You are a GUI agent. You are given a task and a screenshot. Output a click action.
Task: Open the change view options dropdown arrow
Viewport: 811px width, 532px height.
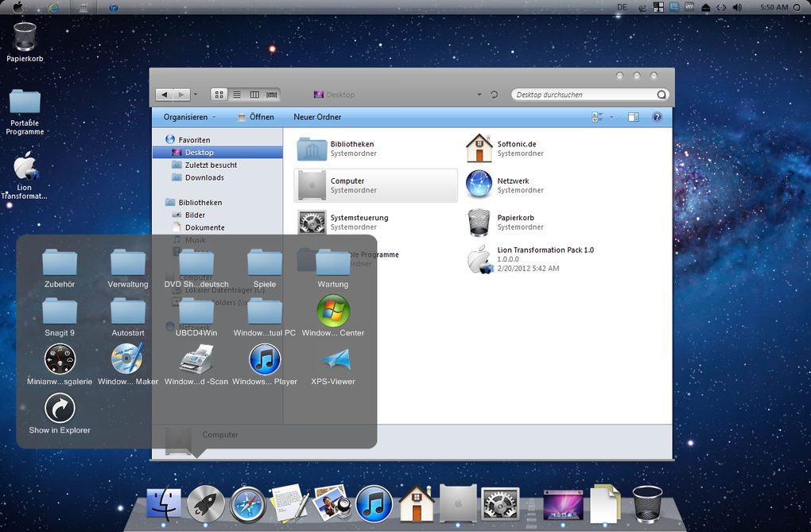(611, 117)
